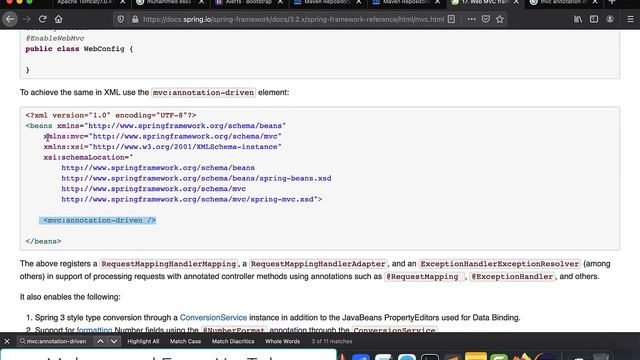Click the @EnableWebMvc annotation text
Image resolution: width=640 pixels, height=360 pixels.
55,38
